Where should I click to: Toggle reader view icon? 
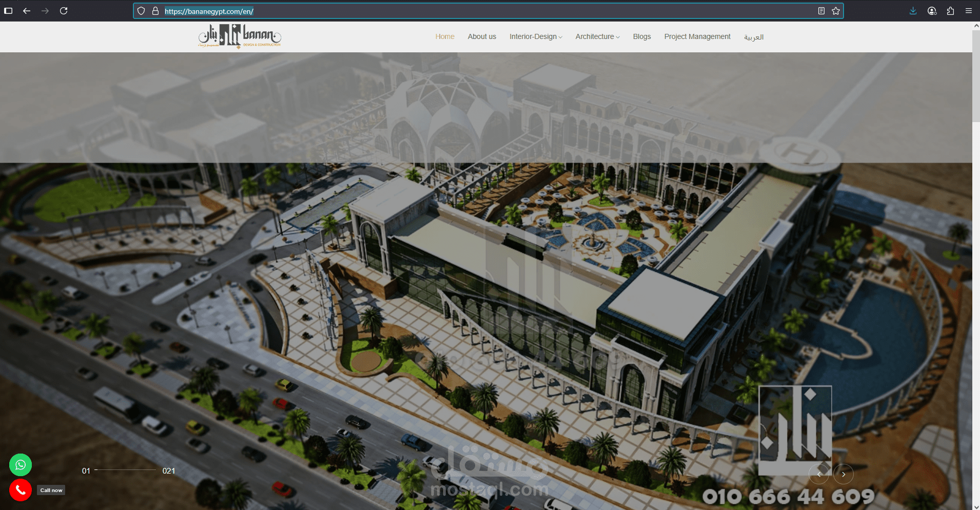(821, 11)
